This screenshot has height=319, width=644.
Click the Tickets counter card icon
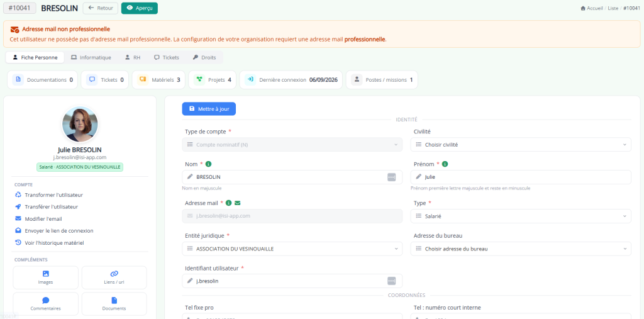(x=92, y=80)
